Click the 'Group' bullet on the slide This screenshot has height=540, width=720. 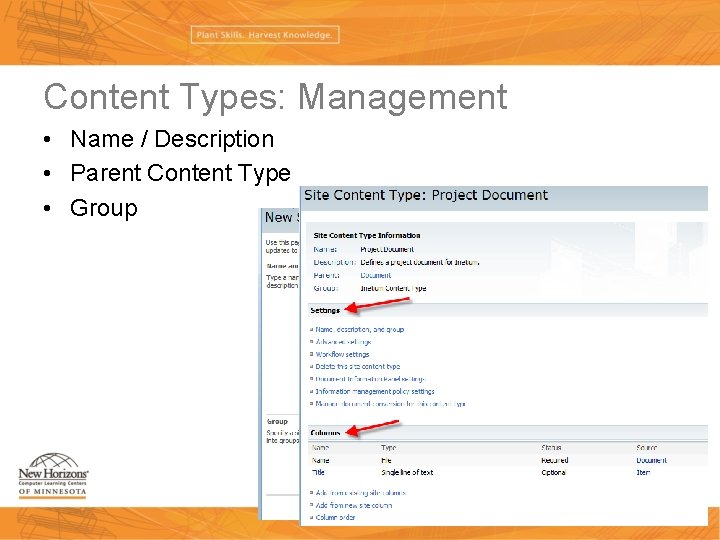pyautogui.click(x=104, y=208)
